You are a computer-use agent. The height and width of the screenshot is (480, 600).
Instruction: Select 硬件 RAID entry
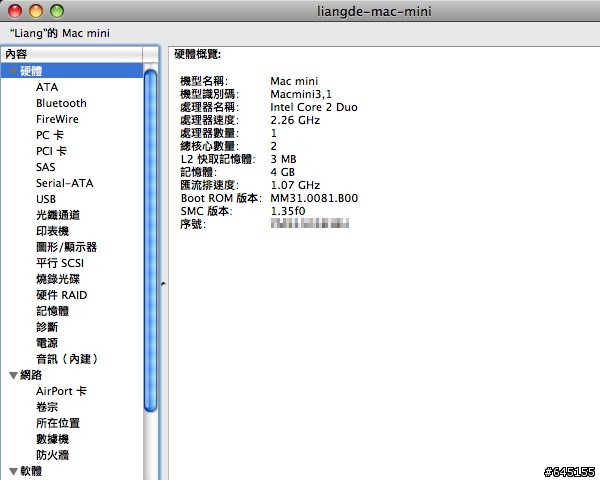point(62,295)
